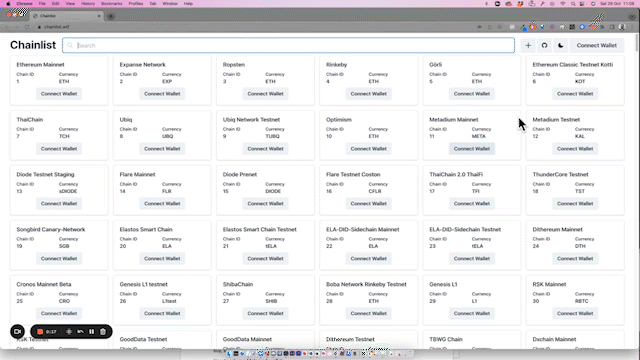Connect wallet for ThunderCore Testnet

[575, 204]
